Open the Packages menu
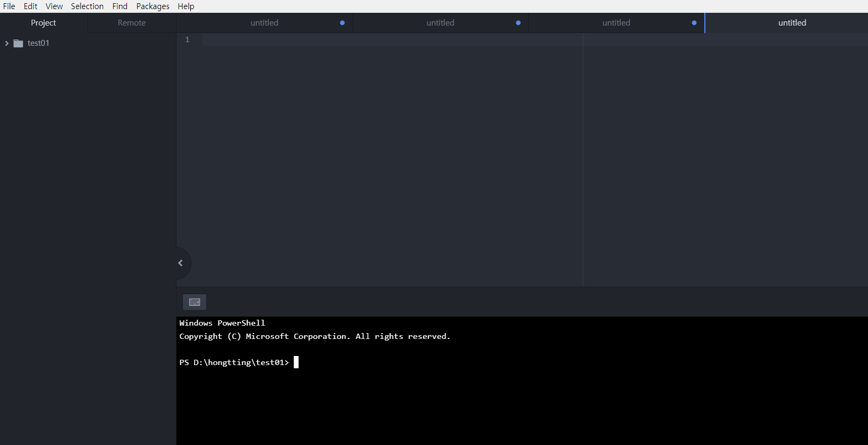This screenshot has width=868, height=445. 152,6
